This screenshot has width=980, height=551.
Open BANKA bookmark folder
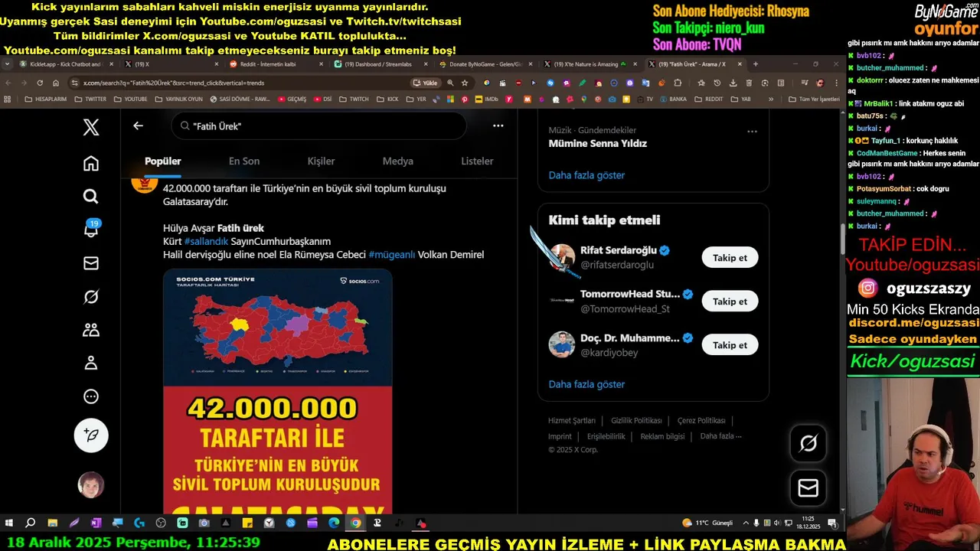point(672,99)
